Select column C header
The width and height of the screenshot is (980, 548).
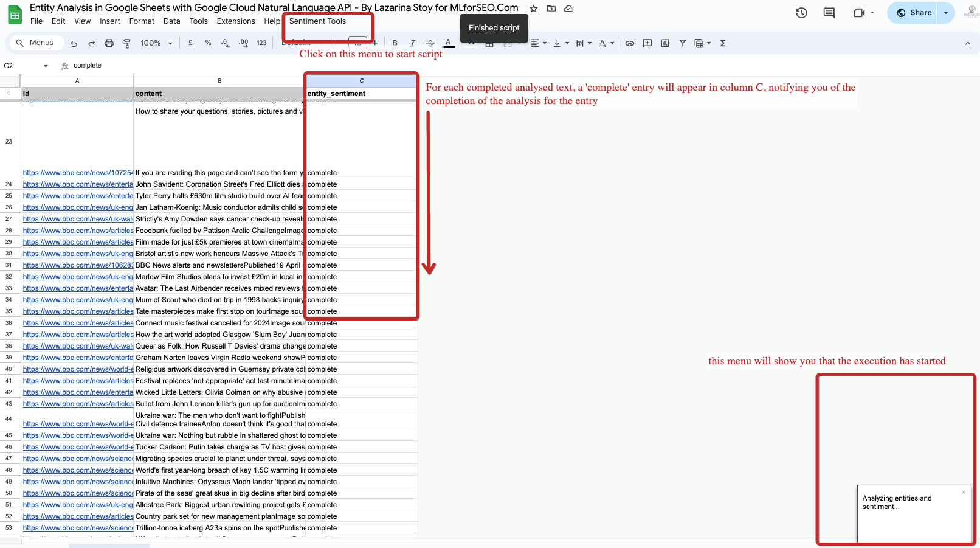361,80
